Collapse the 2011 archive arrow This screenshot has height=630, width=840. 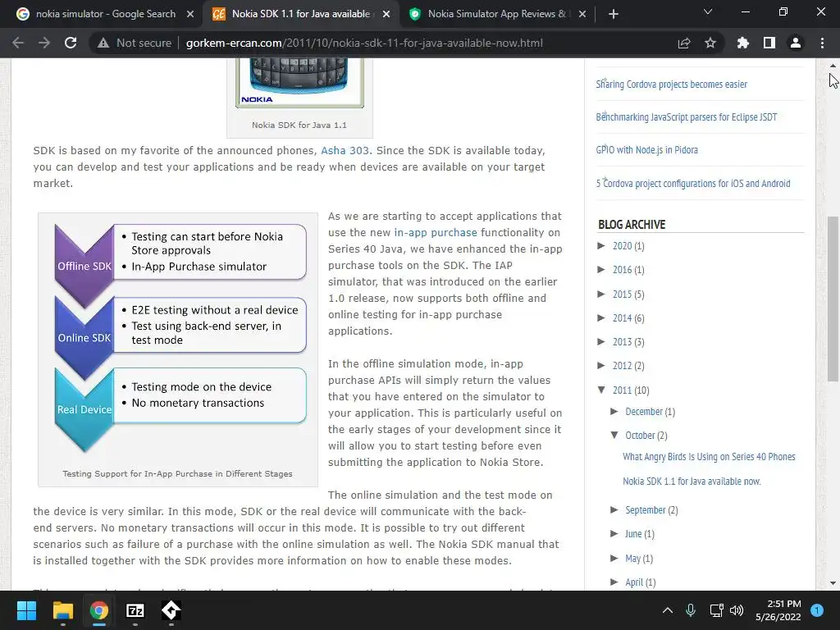601,390
